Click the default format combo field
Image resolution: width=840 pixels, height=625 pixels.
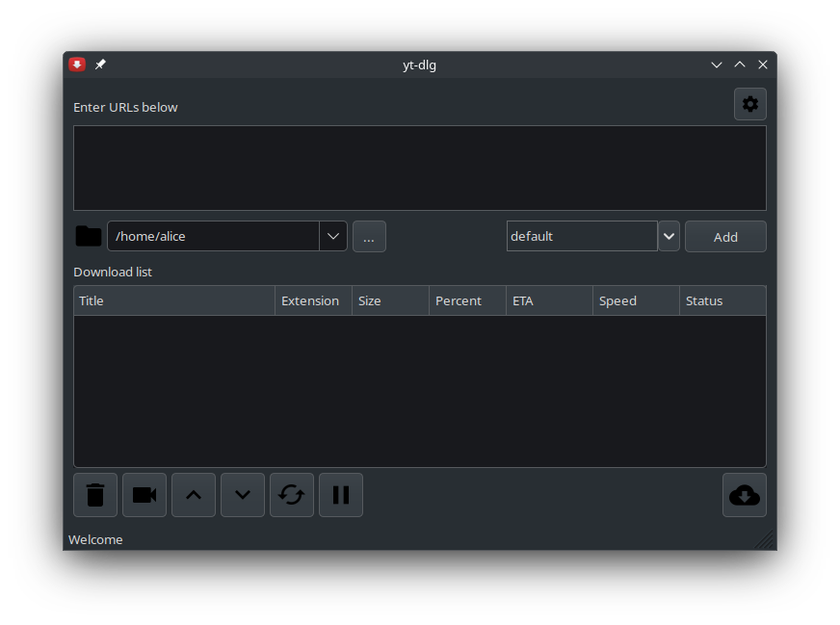tap(582, 236)
